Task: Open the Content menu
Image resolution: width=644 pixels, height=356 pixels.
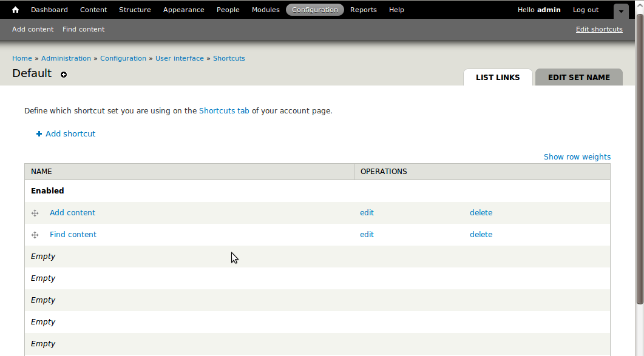Action: pyautogui.click(x=93, y=10)
